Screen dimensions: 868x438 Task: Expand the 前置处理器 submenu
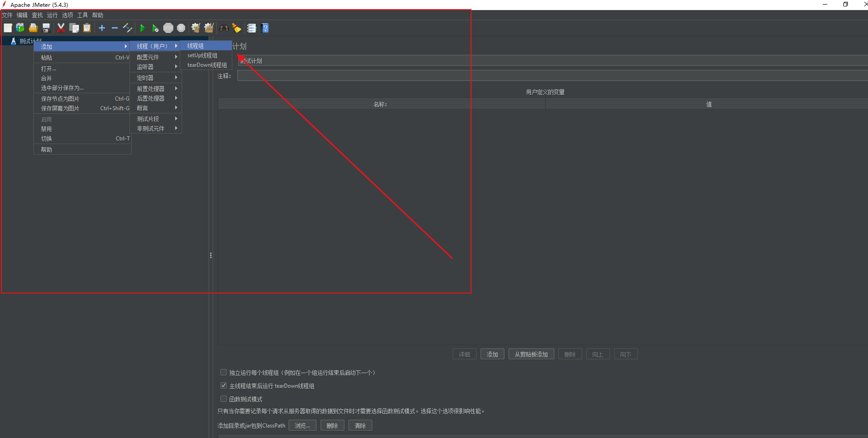coord(156,89)
